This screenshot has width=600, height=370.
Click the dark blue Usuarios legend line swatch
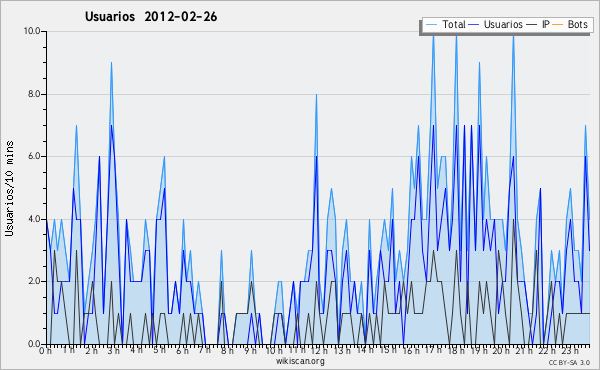point(474,25)
